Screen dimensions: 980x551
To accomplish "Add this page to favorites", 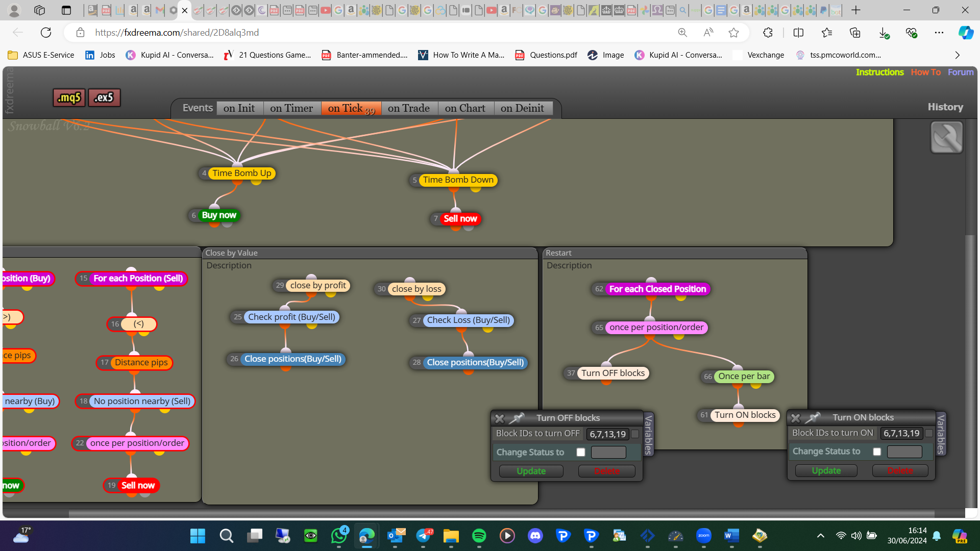I will point(734,33).
